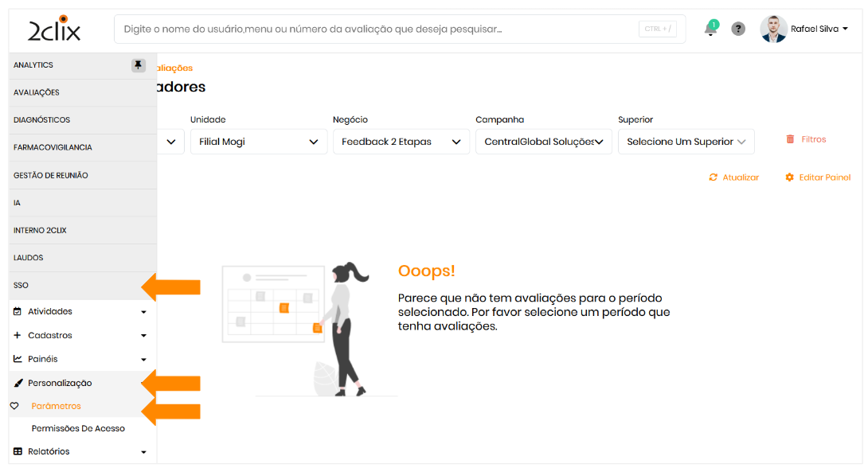Image resolution: width=868 pixels, height=468 pixels.
Task: Open the help question mark icon
Action: pos(738,29)
